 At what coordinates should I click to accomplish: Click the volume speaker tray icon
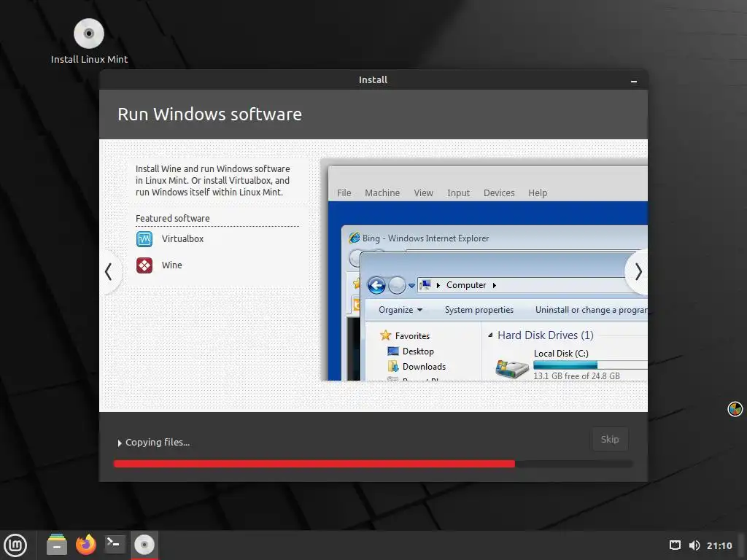(694, 545)
